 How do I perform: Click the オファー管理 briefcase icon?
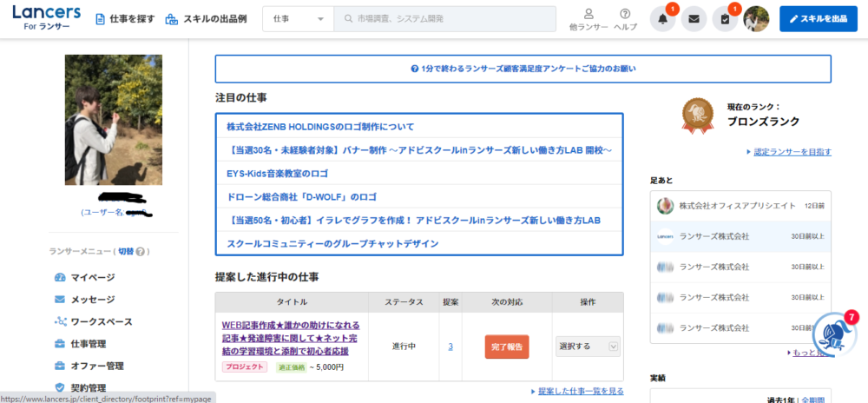tap(60, 366)
